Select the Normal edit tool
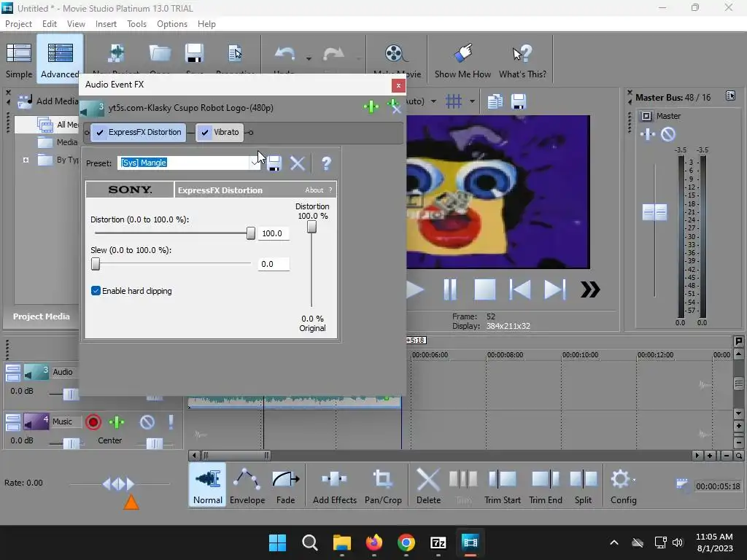This screenshot has height=560, width=747. coord(207,486)
